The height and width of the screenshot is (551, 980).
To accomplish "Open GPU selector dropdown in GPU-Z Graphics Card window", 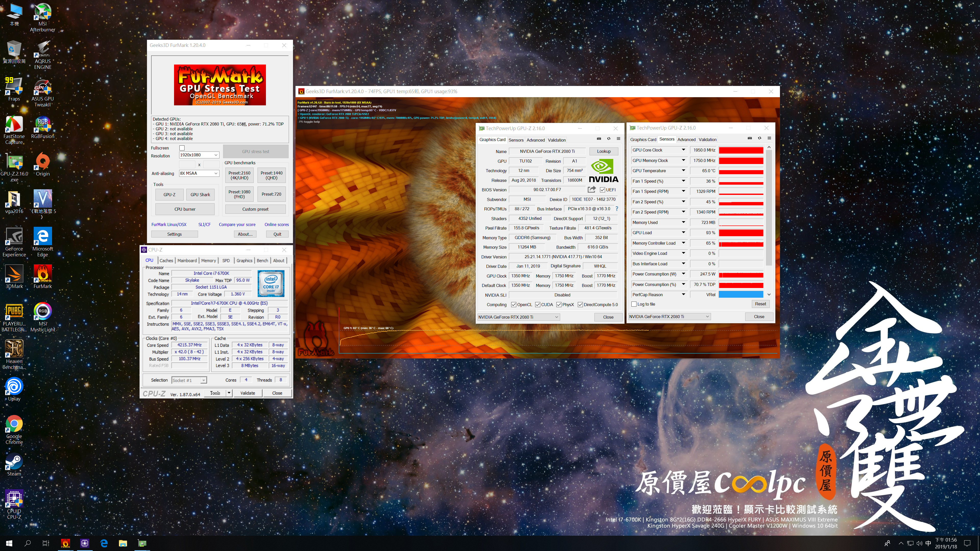I will [x=518, y=317].
